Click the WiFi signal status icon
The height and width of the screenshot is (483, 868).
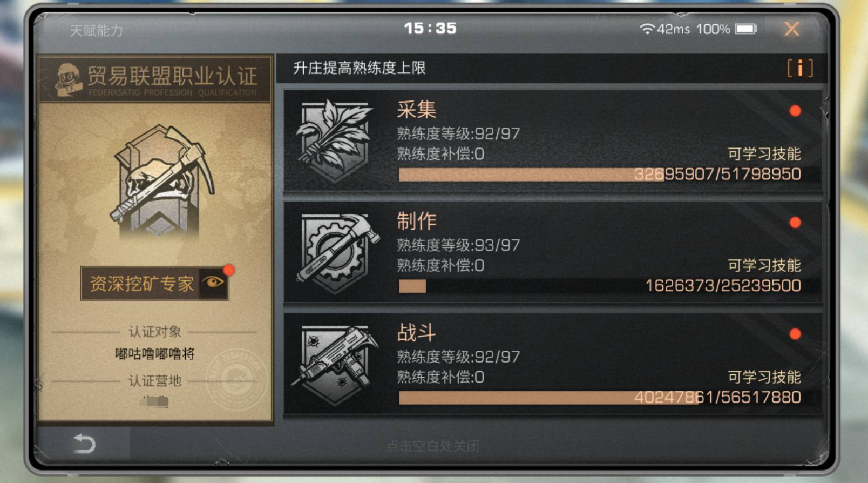647,29
